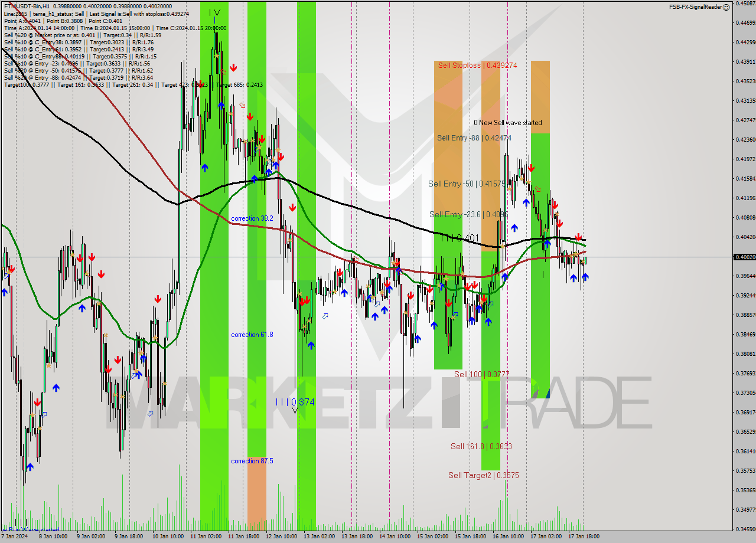Image resolution: width=756 pixels, height=543 pixels.
Task: Select the 'Sell Entry -50 | 0.41575' label
Action: coord(467,184)
